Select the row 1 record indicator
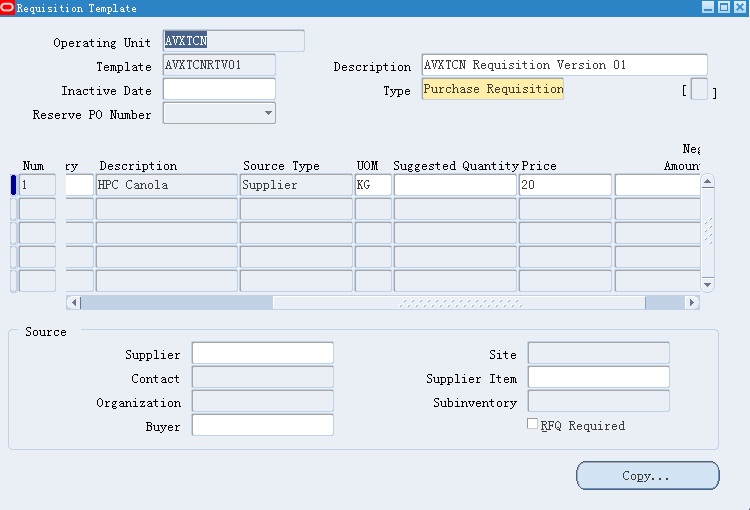This screenshot has width=750, height=510. coord(13,185)
